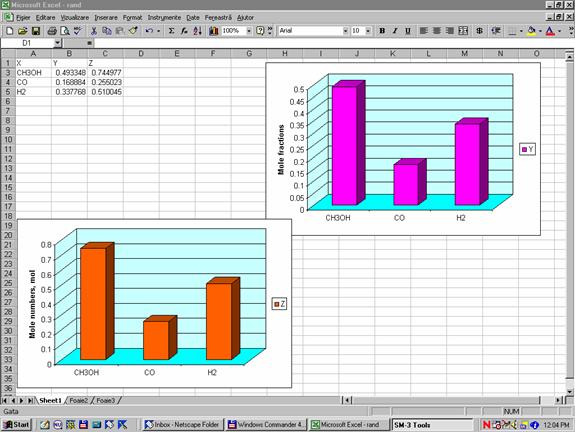The height and width of the screenshot is (432, 575).
Task: Toggle Underline formatting
Action: pos(408,31)
